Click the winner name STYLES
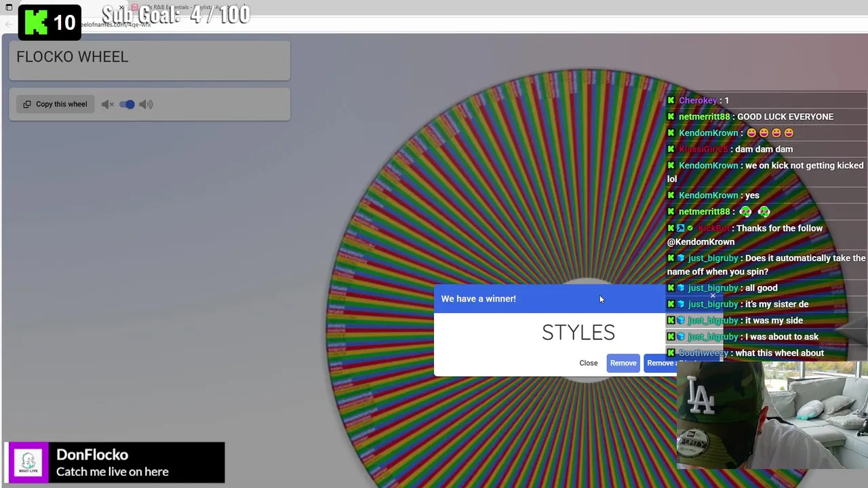The height and width of the screenshot is (488, 868). click(x=578, y=332)
